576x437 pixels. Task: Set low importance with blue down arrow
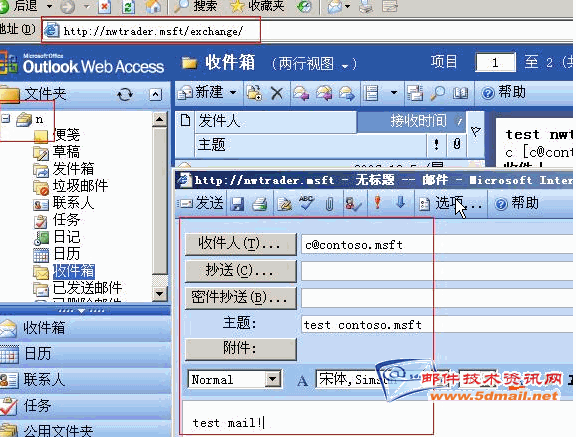(x=400, y=203)
